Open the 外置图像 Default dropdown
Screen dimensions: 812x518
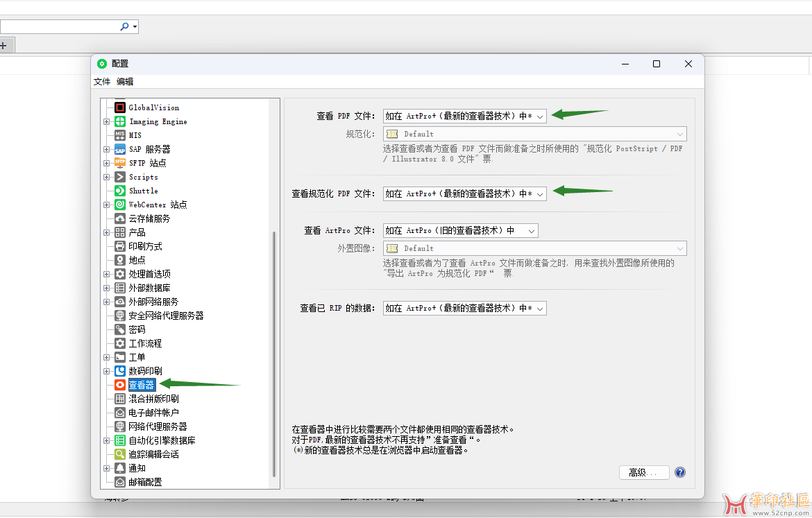coord(535,248)
